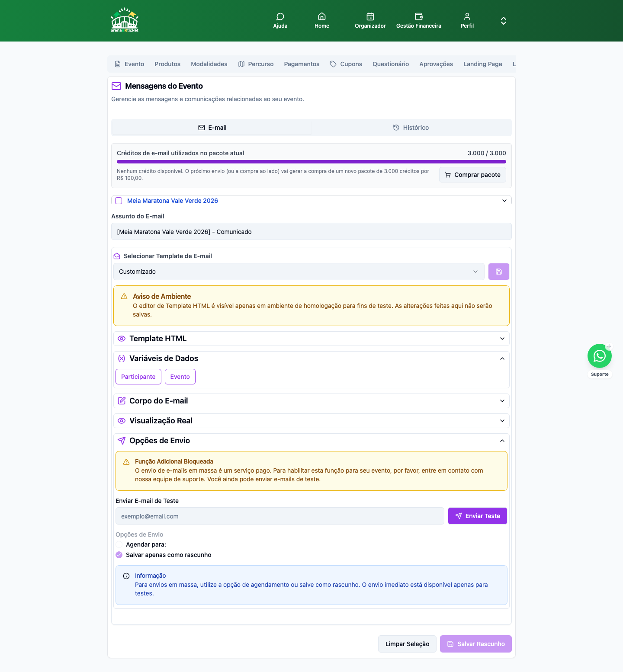Open Perfil user icon

pyautogui.click(x=467, y=16)
